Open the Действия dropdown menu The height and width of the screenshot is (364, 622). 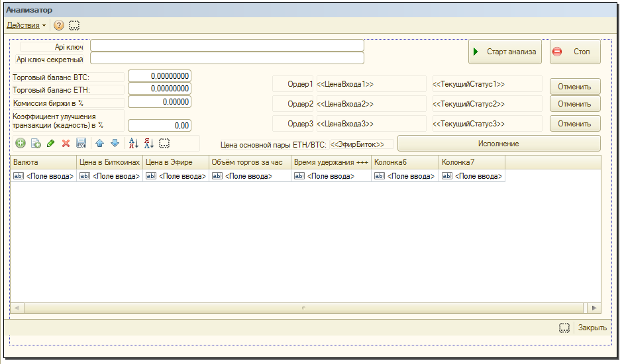[26, 25]
